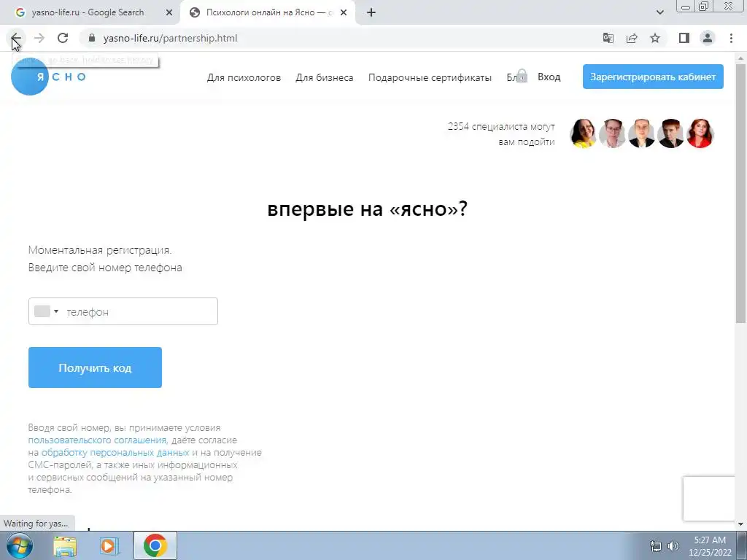Click the address bar URL
The image size is (747, 560).
point(170,38)
